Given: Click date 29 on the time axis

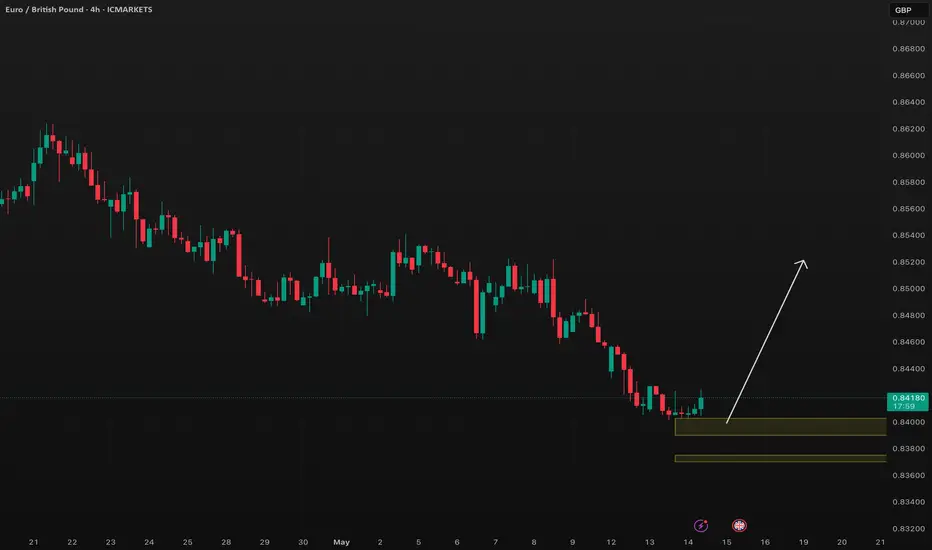Looking at the screenshot, I should pyautogui.click(x=265, y=542).
